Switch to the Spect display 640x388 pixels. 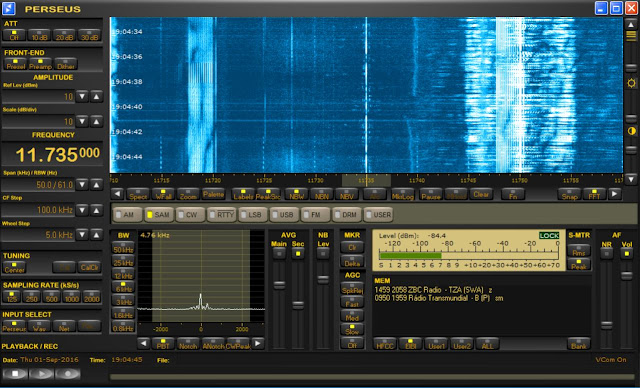pyautogui.click(x=138, y=194)
